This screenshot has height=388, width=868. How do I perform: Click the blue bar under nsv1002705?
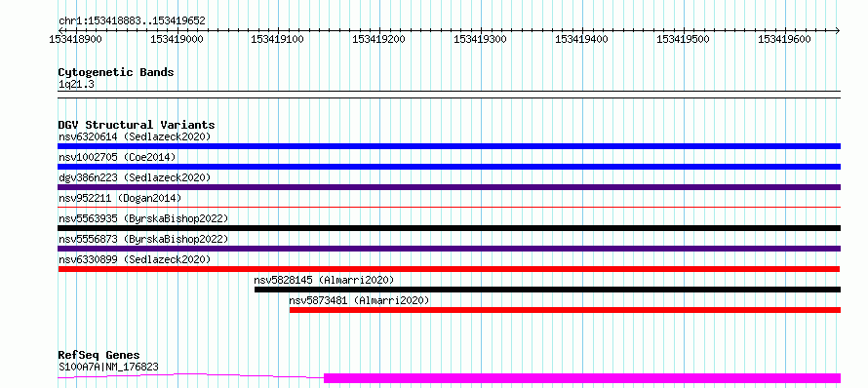click(449, 167)
